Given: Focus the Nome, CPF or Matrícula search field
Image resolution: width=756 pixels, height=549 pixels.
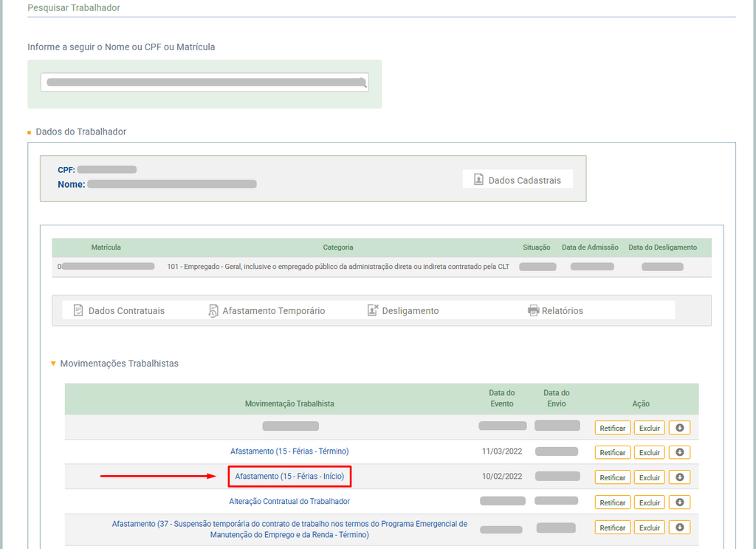Looking at the screenshot, I should 199,82.
